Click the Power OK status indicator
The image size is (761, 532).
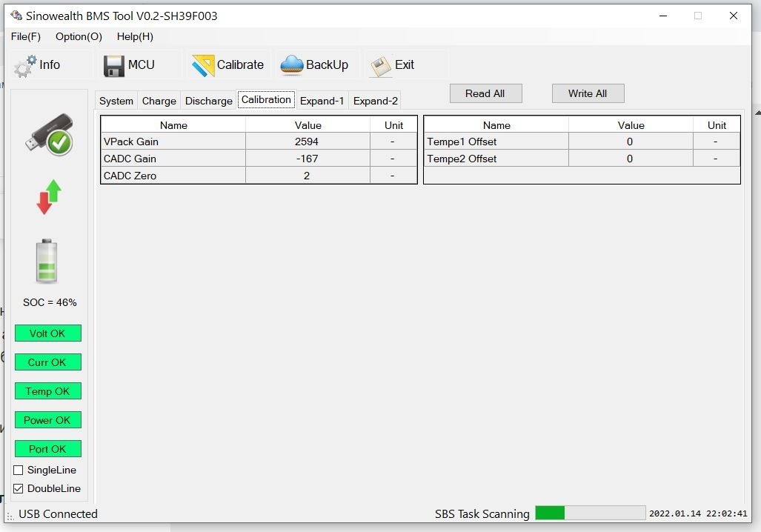pos(48,420)
